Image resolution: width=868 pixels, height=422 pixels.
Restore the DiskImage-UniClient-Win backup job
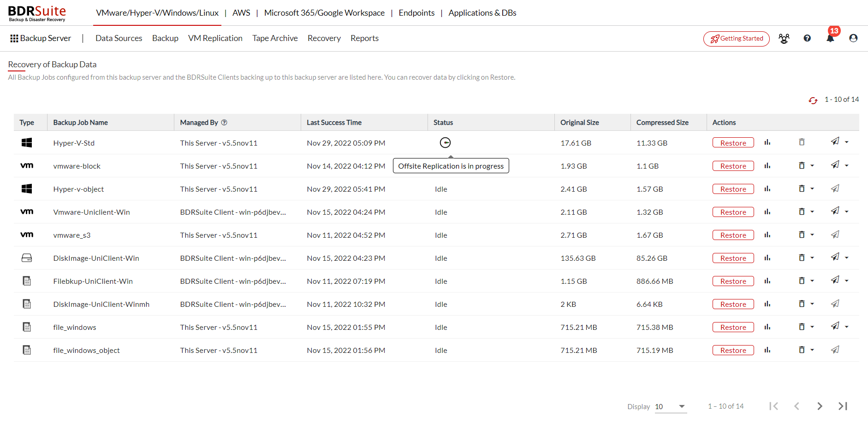[733, 258]
